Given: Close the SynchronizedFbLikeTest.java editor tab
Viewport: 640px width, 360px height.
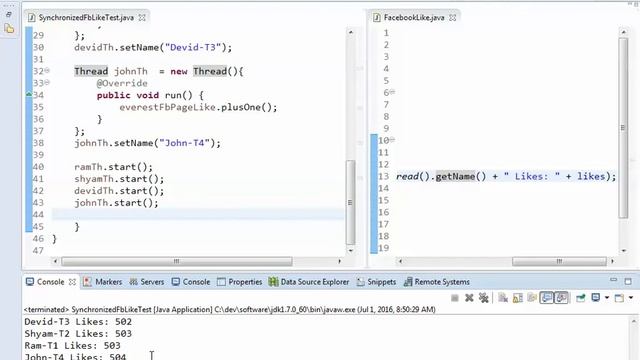Looking at the screenshot, I should click(x=142, y=18).
